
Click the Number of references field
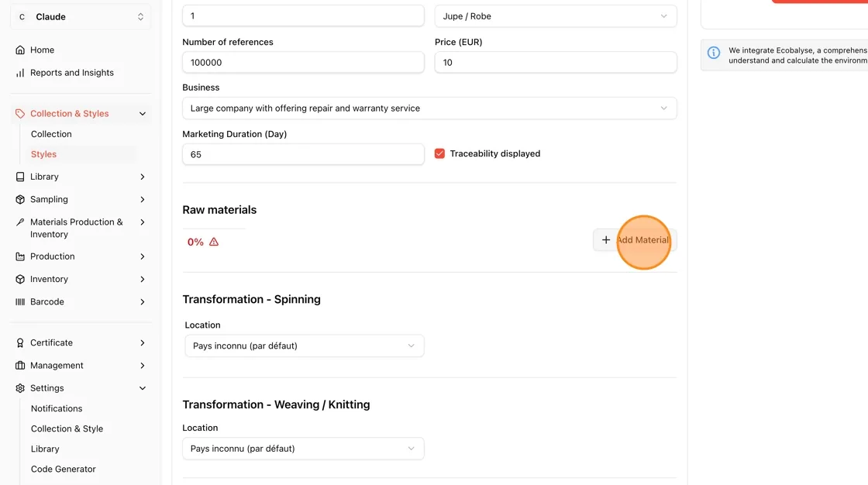pyautogui.click(x=303, y=63)
